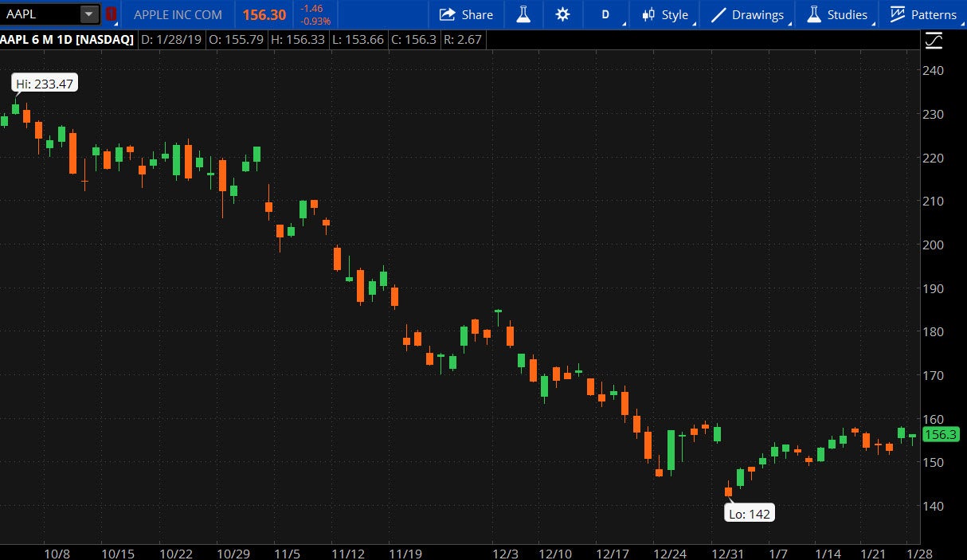Open the Patterns menu
967x560 pixels.
tap(924, 14)
